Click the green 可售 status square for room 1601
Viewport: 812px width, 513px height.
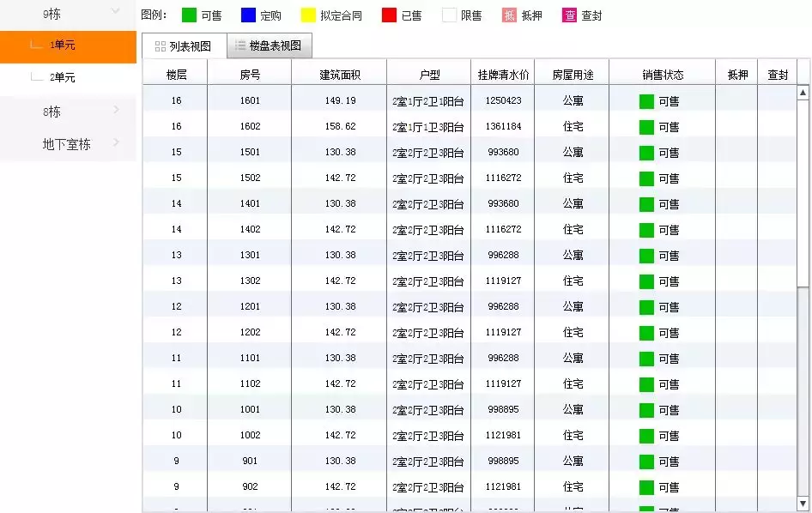pos(646,100)
